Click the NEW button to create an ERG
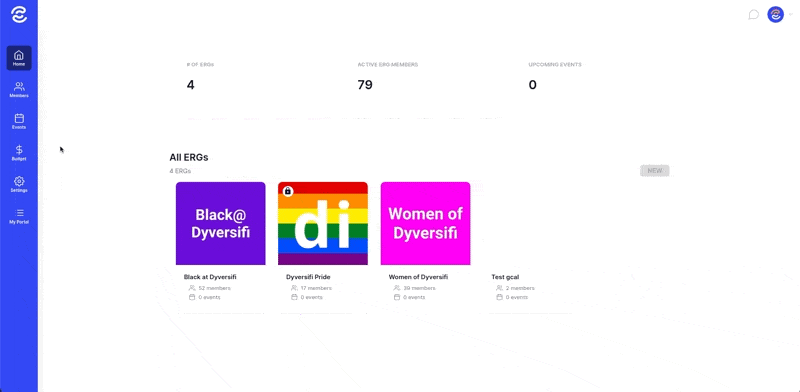 click(655, 170)
